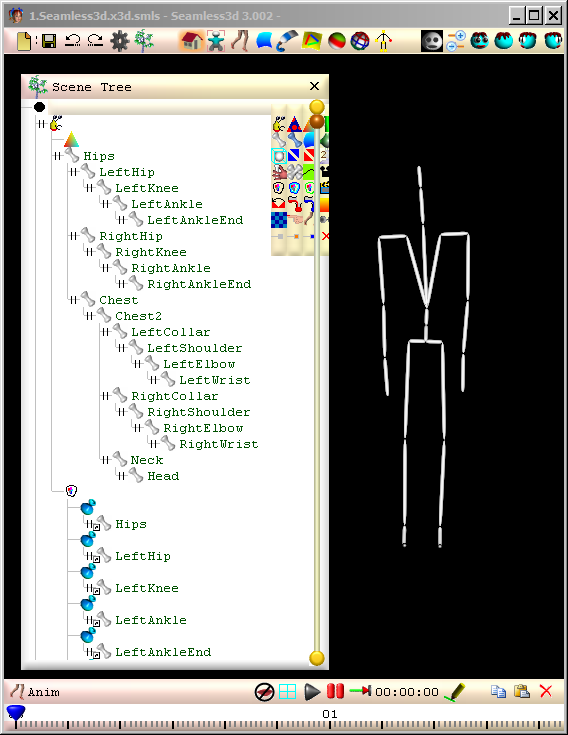Collapse the Chest2 bone node
Image resolution: width=568 pixels, height=735 pixels.
pyautogui.click(x=90, y=316)
